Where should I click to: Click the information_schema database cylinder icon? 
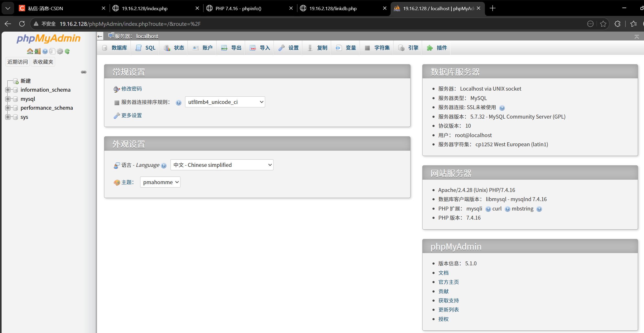(16, 90)
